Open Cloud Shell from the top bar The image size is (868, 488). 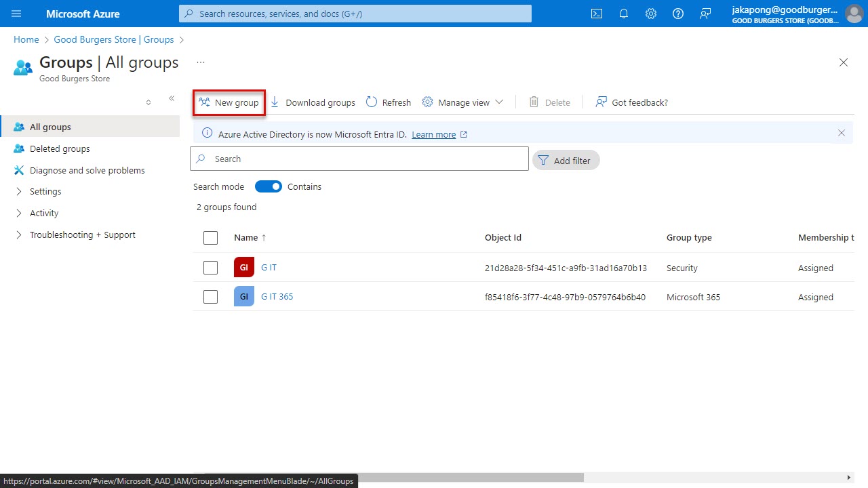click(596, 14)
